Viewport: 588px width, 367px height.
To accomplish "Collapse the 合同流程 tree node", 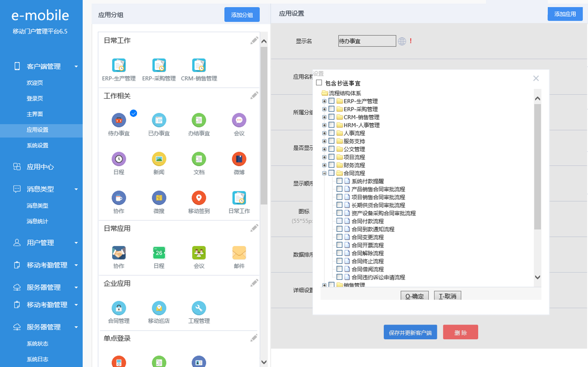I will point(324,173).
